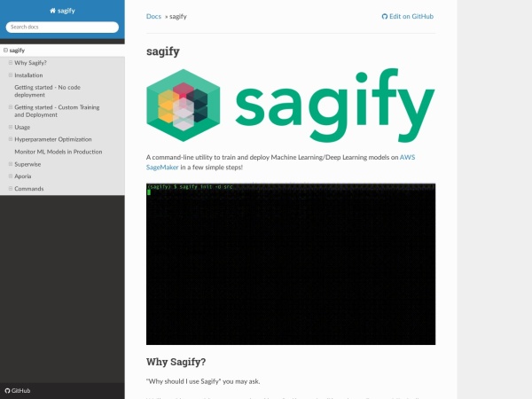This screenshot has height=399, width=532.
Task: Open Aporia section in sidebar
Action: click(x=23, y=176)
